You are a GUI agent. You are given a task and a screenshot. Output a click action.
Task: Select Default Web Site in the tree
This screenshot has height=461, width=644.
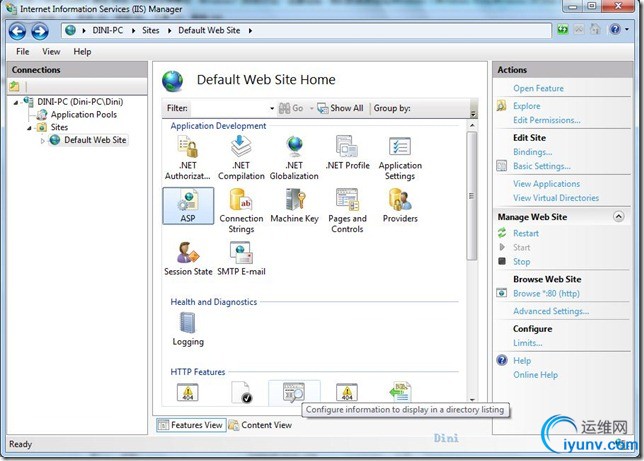(x=95, y=140)
